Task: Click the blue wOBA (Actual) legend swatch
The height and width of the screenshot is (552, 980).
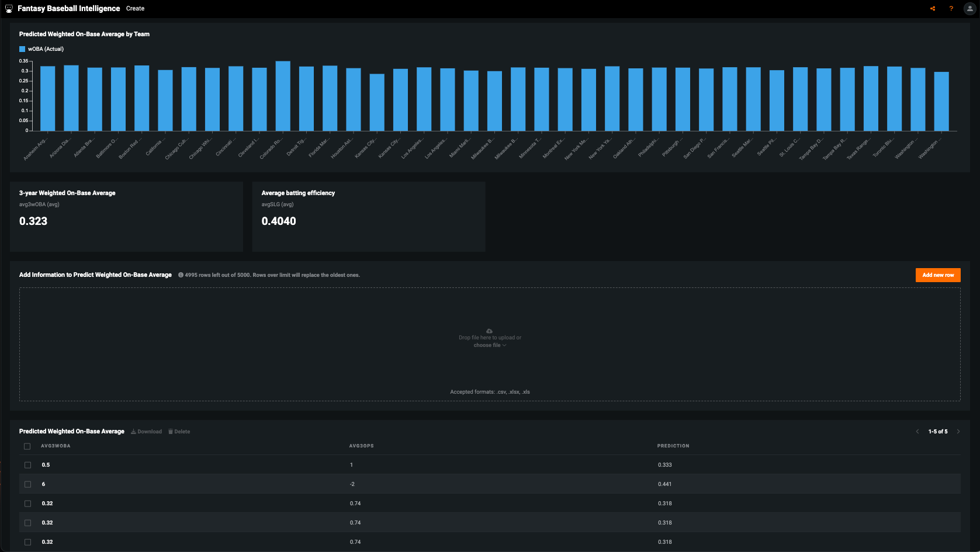Action: [22, 49]
